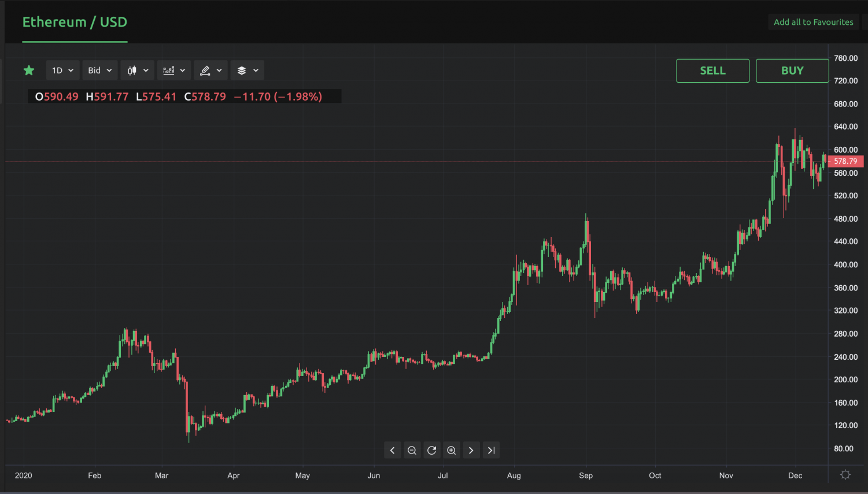This screenshot has width=868, height=494.
Task: Expand the chart type dropdown arrow
Action: [x=146, y=71]
